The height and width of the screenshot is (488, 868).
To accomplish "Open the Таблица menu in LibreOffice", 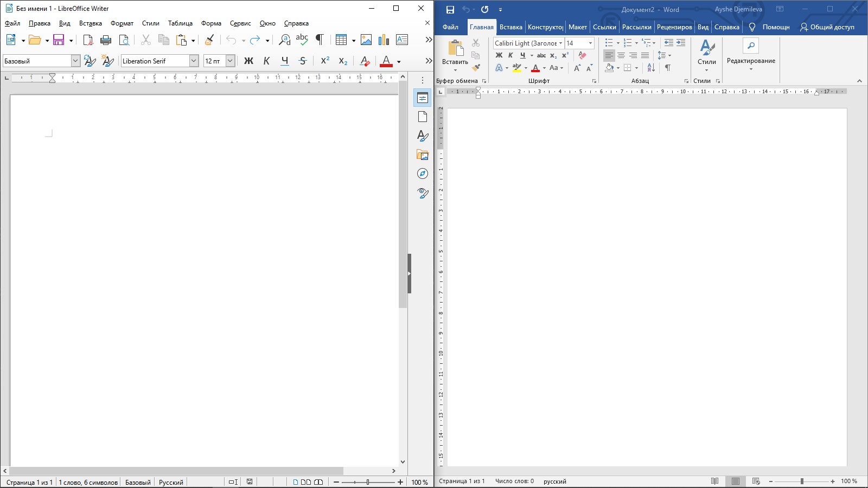I will click(x=180, y=23).
